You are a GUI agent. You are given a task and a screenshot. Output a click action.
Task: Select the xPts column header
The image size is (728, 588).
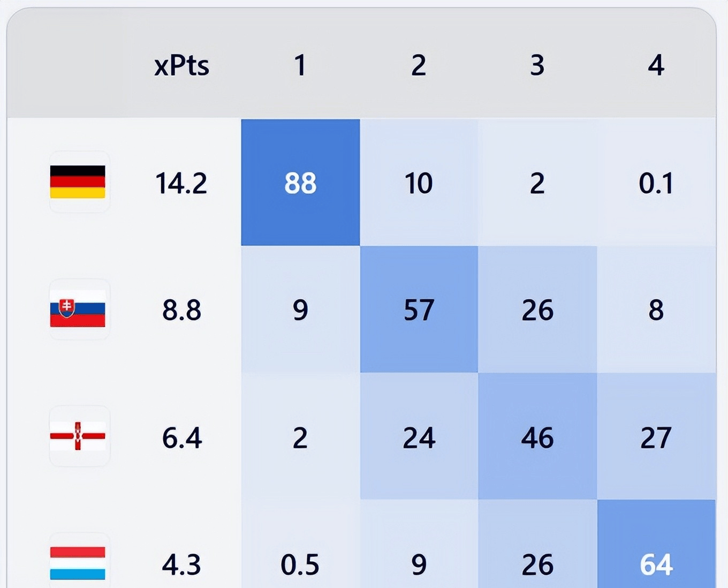pyautogui.click(x=181, y=65)
